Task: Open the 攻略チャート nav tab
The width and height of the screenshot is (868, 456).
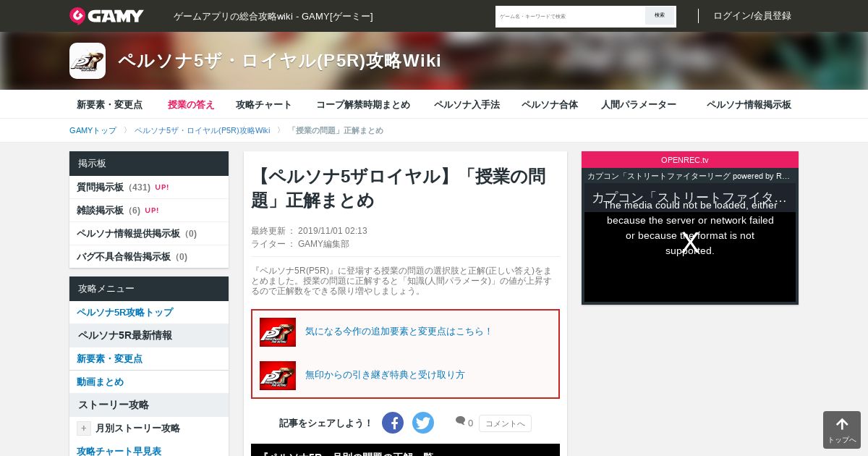Action: [264, 104]
